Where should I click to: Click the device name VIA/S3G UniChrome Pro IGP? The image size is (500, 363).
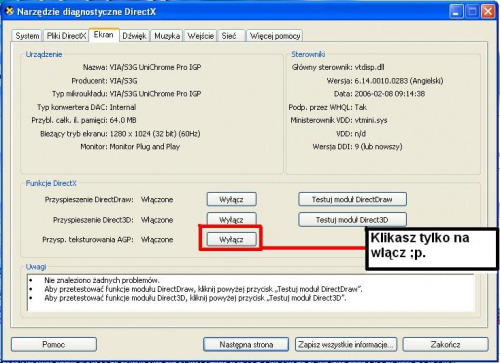tap(155, 67)
